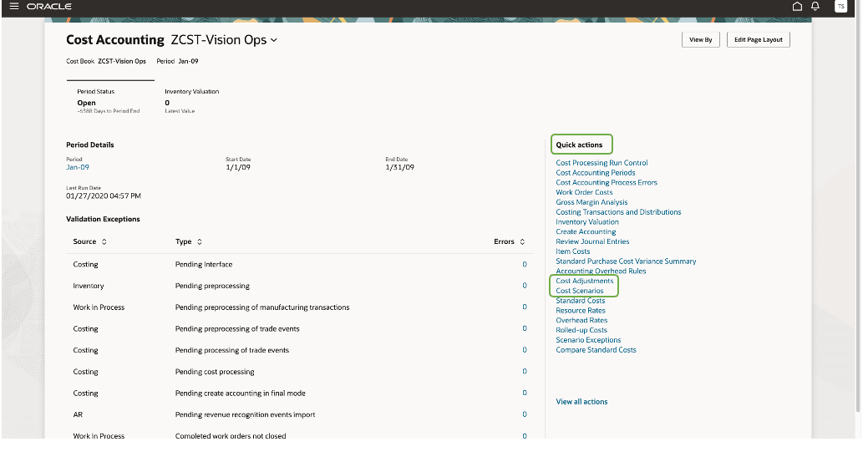
Task: Open Resource Rates link
Action: pyautogui.click(x=581, y=311)
